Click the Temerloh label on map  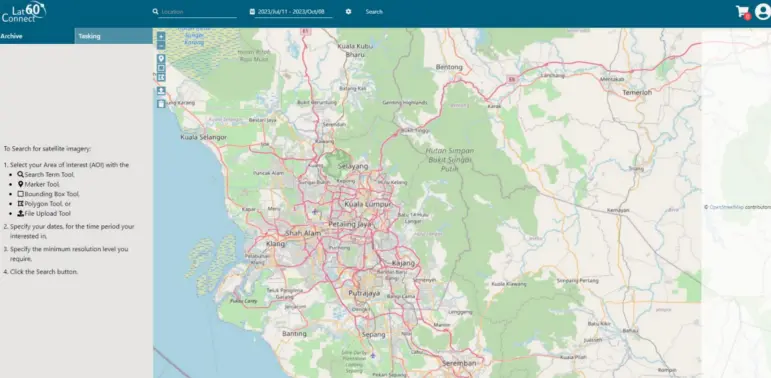click(x=637, y=92)
